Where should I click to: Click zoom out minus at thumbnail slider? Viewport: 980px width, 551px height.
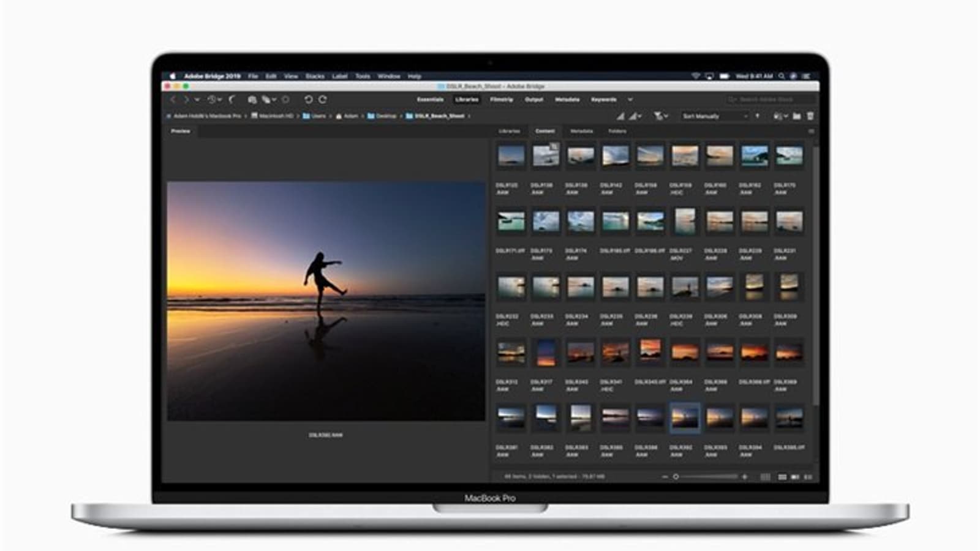point(665,476)
